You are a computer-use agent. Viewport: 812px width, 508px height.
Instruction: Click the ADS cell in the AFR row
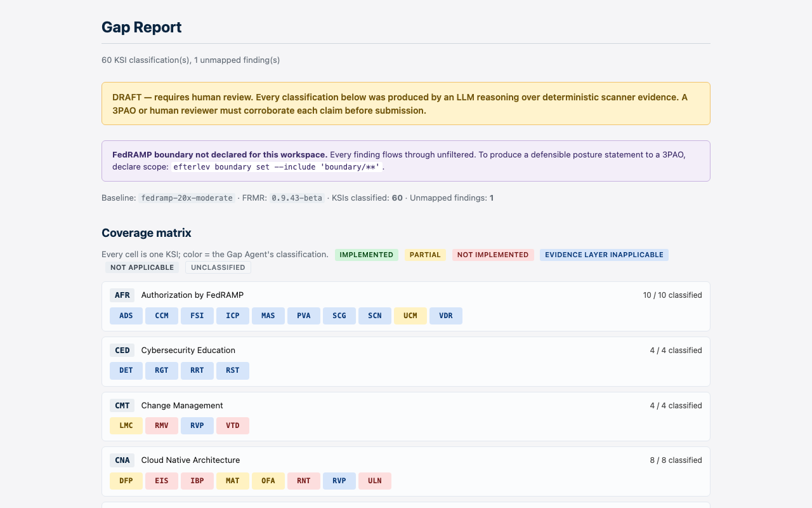tap(126, 316)
